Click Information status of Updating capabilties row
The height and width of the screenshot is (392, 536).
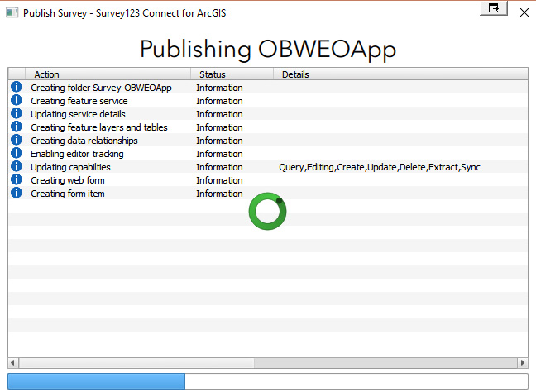219,167
